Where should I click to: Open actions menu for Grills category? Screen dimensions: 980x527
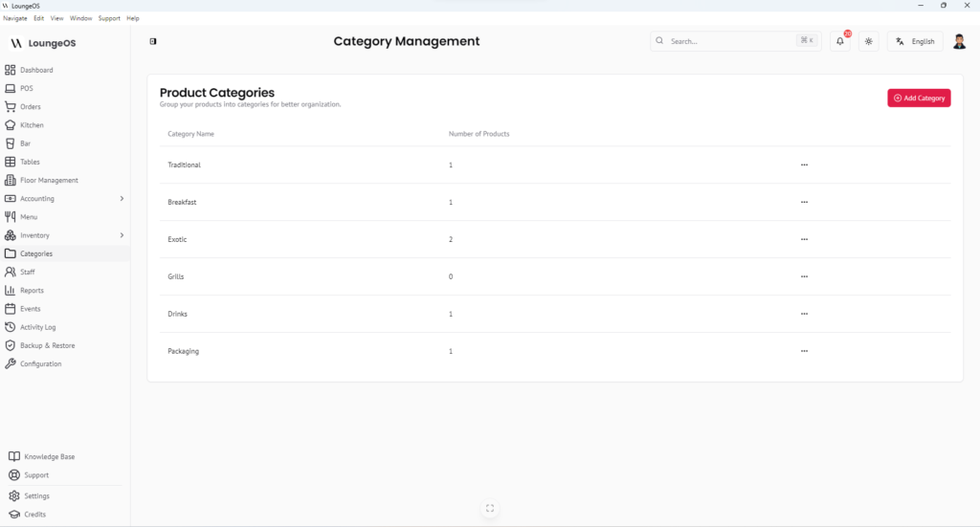point(804,276)
